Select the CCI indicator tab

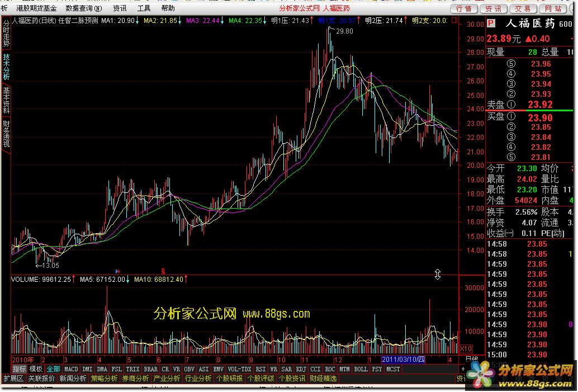315,369
